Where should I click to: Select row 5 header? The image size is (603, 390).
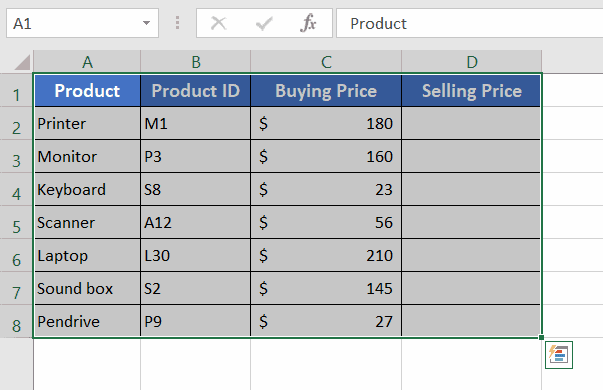pos(16,222)
